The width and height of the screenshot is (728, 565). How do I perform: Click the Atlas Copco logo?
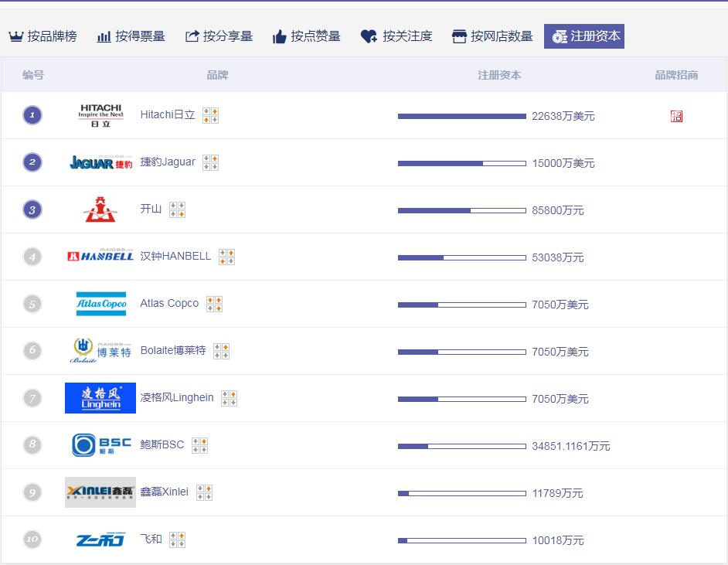point(100,304)
